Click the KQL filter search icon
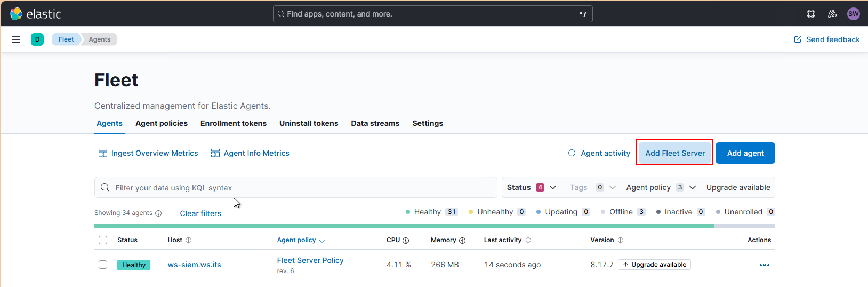The width and height of the screenshot is (868, 287). [x=105, y=187]
